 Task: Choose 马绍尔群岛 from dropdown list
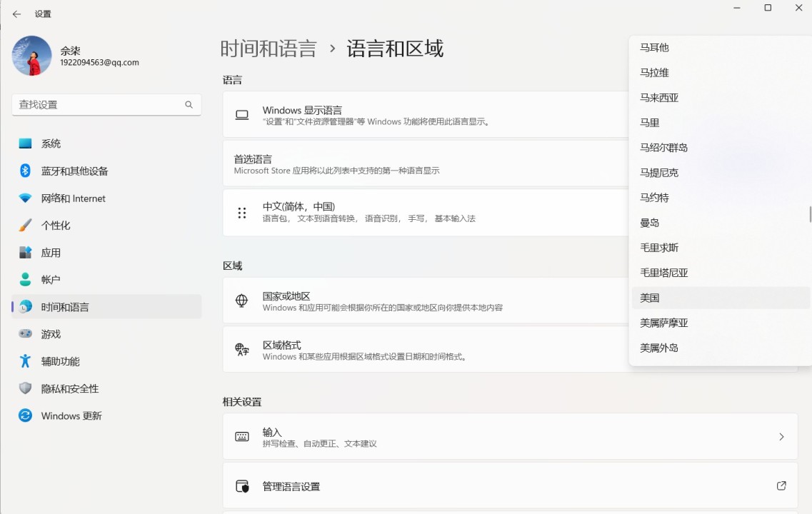pyautogui.click(x=720, y=148)
